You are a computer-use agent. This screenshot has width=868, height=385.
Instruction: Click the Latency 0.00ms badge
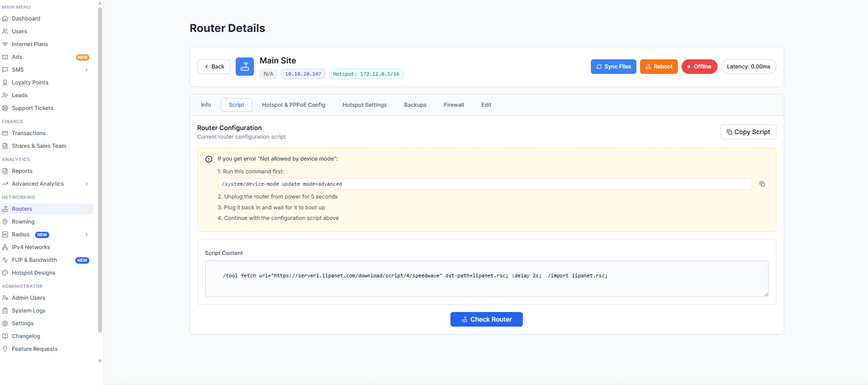749,67
